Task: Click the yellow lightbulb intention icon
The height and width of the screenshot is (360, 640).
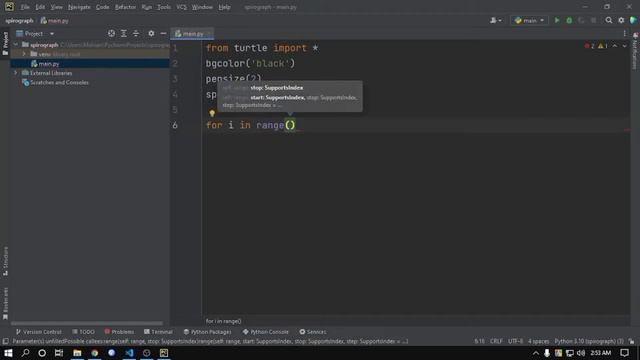Action: coord(212,113)
